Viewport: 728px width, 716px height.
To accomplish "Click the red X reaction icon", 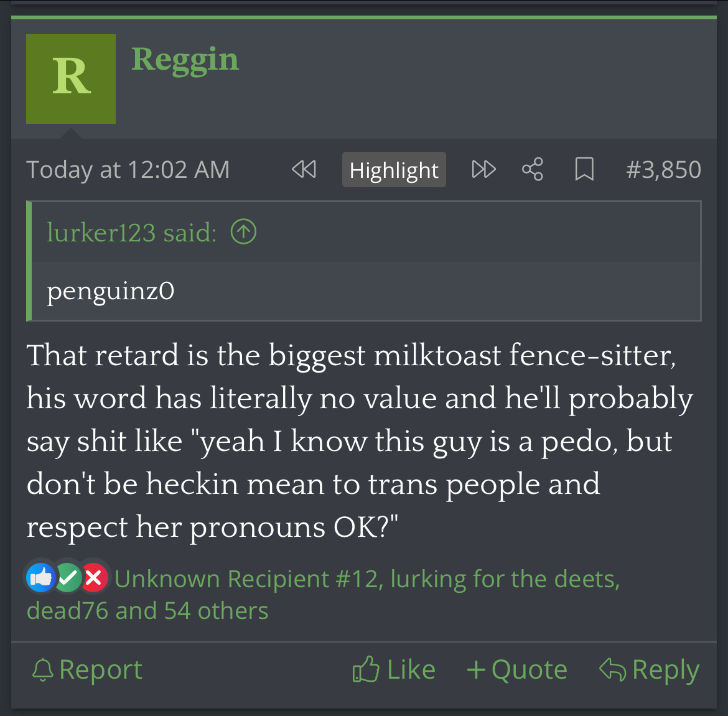I will point(94,578).
